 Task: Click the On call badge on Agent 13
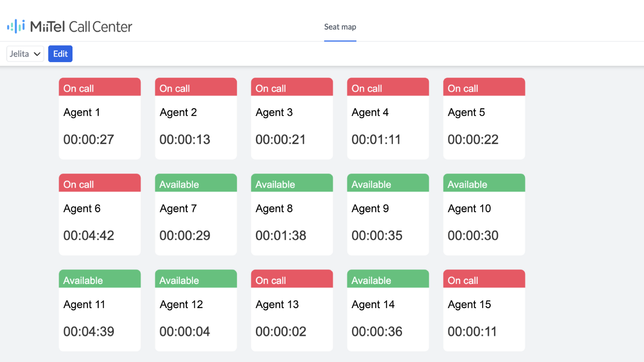tap(291, 279)
